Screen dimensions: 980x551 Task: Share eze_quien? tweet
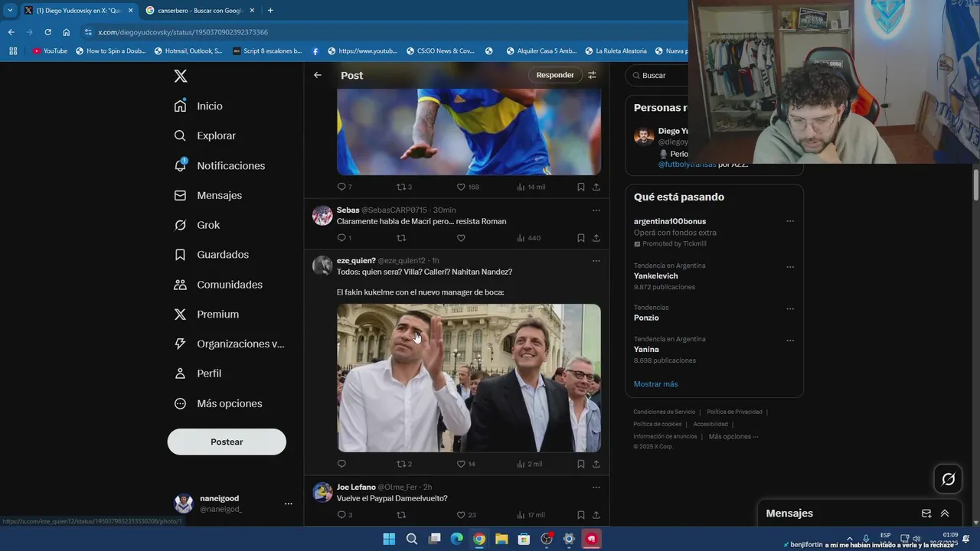point(596,464)
